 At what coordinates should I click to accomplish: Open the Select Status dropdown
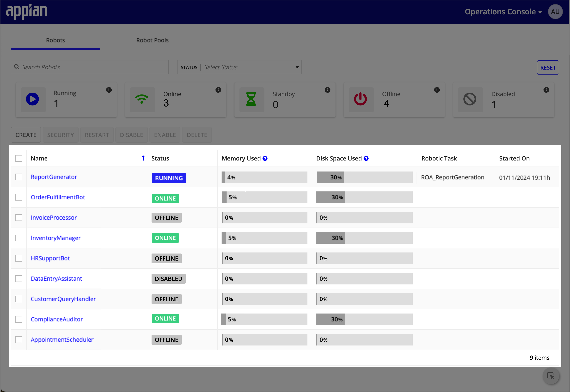click(x=239, y=67)
